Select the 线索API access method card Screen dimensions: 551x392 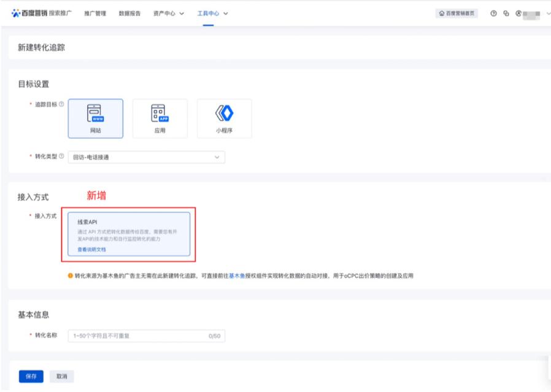tap(129, 234)
